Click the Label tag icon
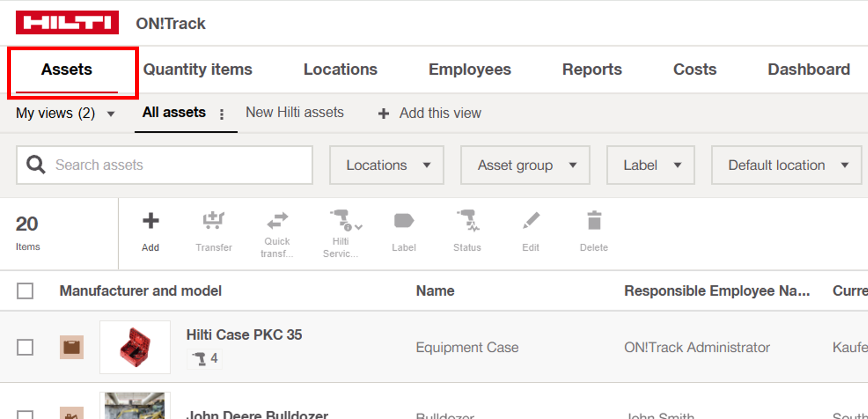Screen dimensions: 868x419 point(404,221)
